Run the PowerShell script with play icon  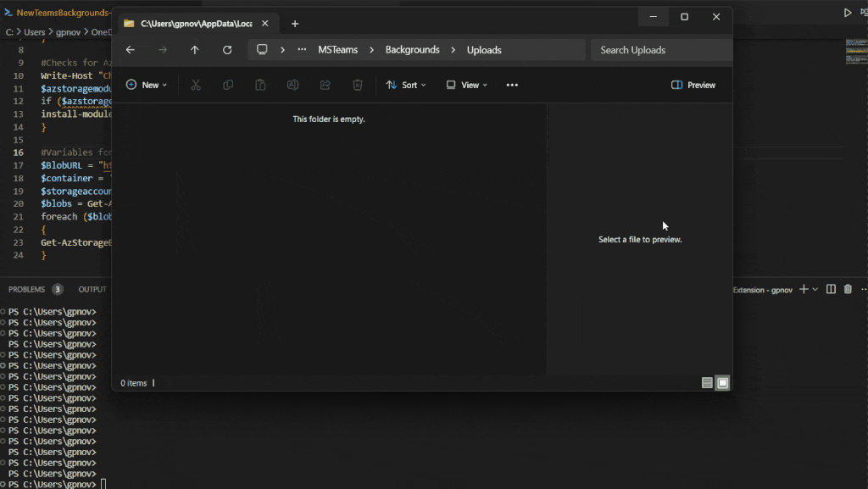(x=847, y=13)
